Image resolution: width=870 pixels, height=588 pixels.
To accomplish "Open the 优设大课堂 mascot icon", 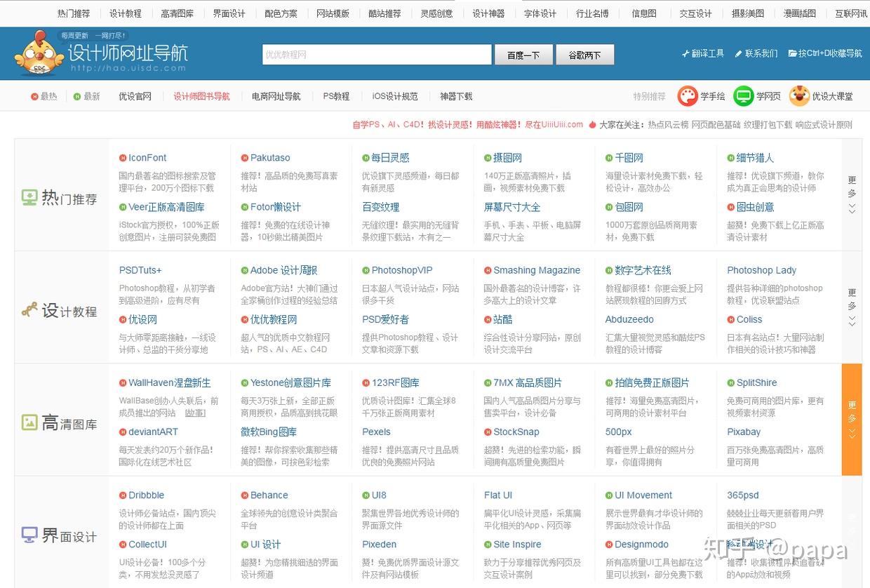I will coord(799,96).
